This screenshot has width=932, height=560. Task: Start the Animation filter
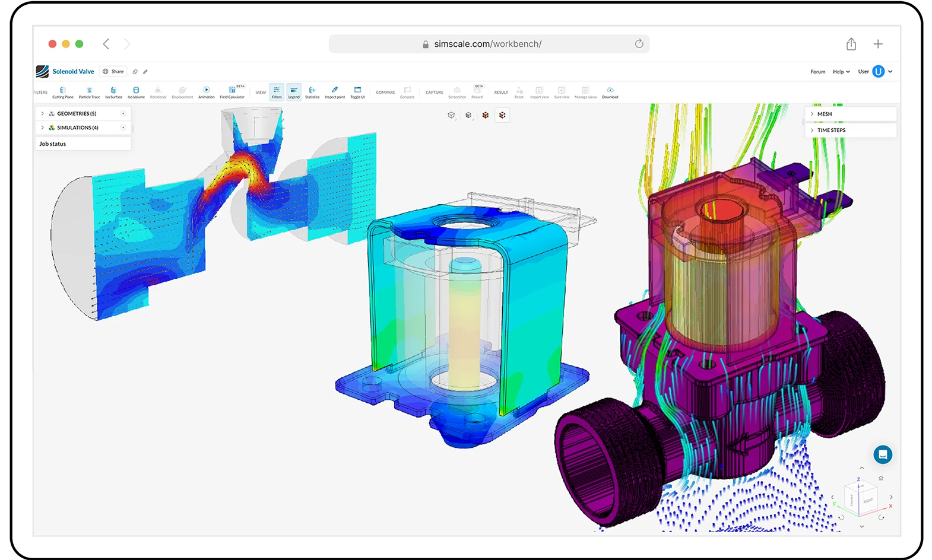point(206,92)
